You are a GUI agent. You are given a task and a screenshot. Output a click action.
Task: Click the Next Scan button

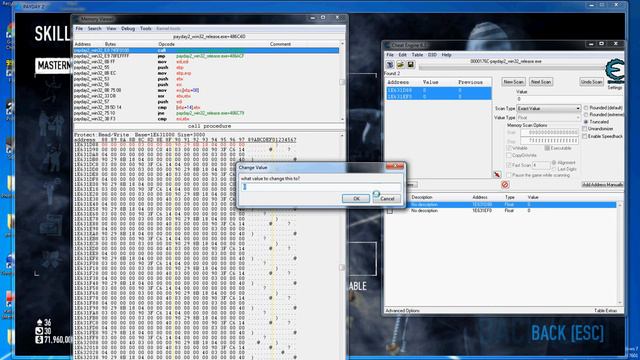coord(541,82)
